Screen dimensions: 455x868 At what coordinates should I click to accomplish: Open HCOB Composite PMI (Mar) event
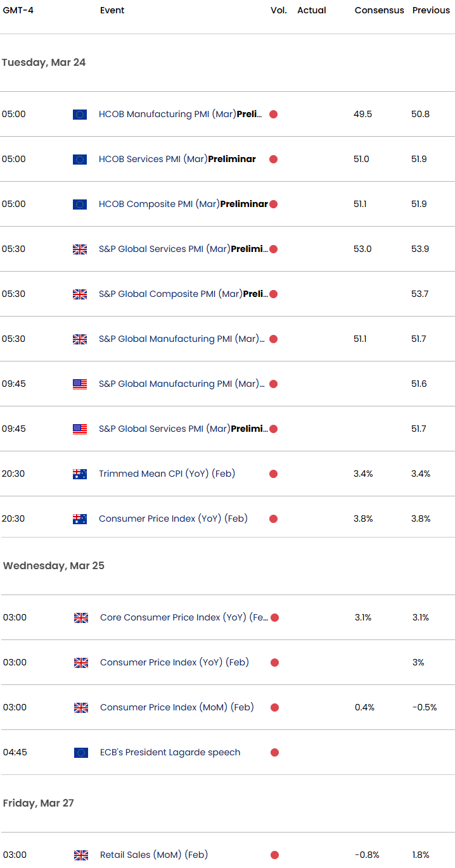point(183,204)
